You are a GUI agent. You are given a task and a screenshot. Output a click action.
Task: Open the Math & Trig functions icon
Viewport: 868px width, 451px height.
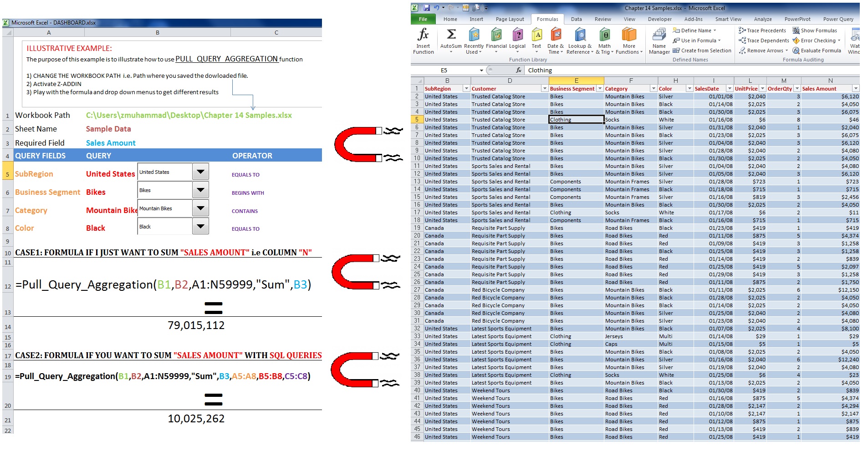coord(605,34)
